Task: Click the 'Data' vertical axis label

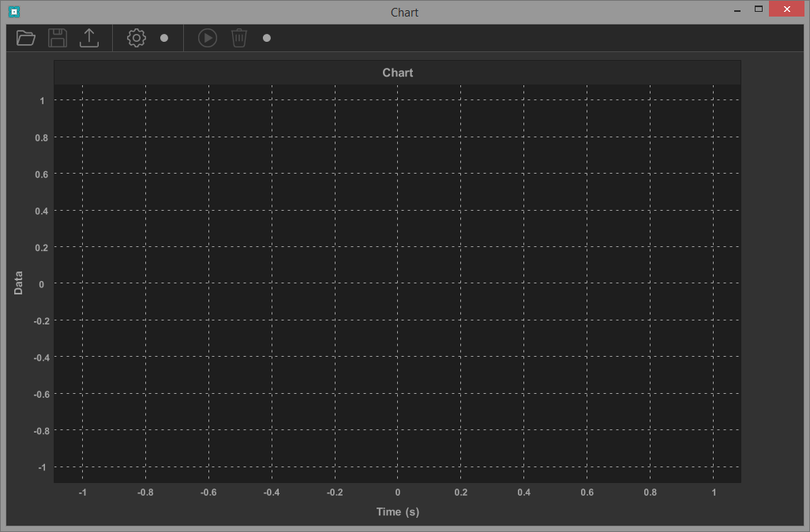Action: [x=18, y=283]
